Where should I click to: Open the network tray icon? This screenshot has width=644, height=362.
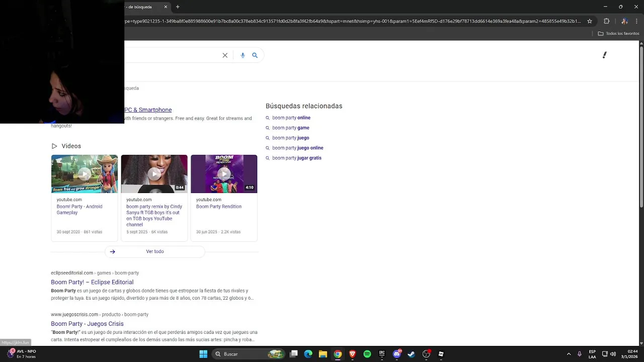coord(605,354)
